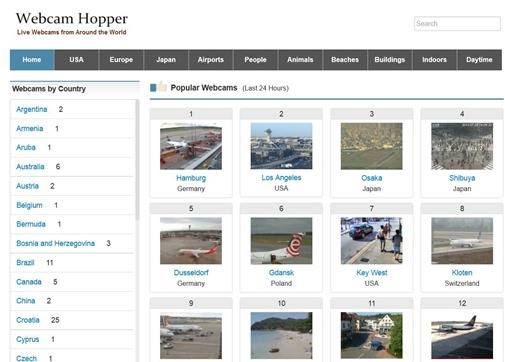The width and height of the screenshot is (505, 362).
Task: Open Australia webcams
Action: click(x=30, y=167)
